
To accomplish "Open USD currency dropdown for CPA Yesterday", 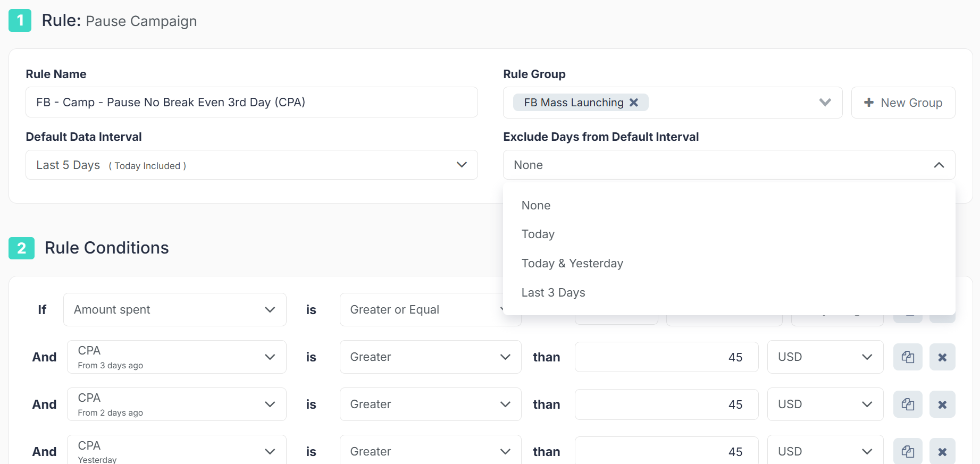I will pyautogui.click(x=825, y=450).
